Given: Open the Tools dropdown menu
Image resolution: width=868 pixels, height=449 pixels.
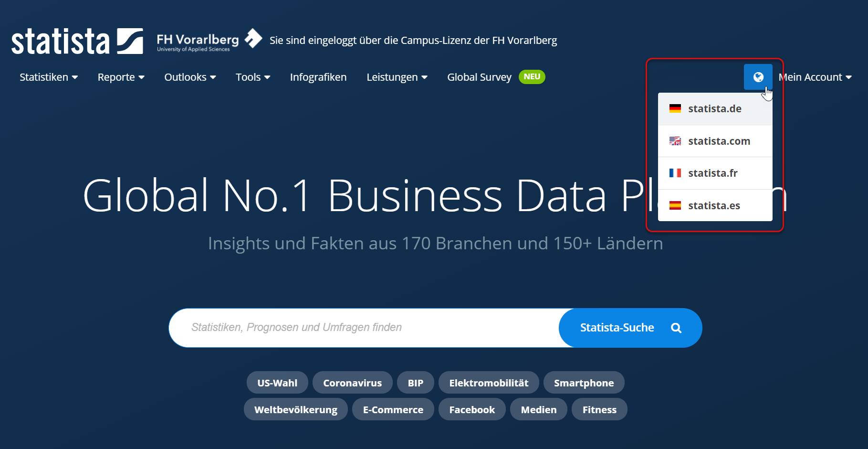Looking at the screenshot, I should point(253,77).
